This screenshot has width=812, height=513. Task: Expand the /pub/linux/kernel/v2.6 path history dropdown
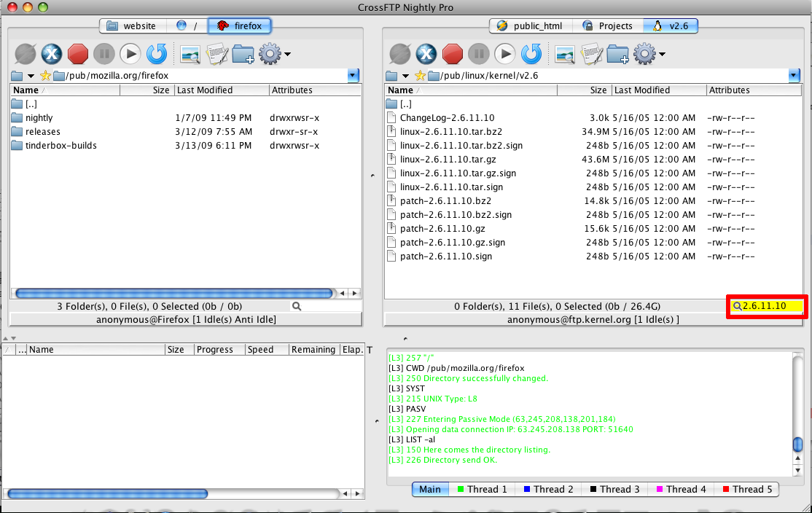pos(795,76)
